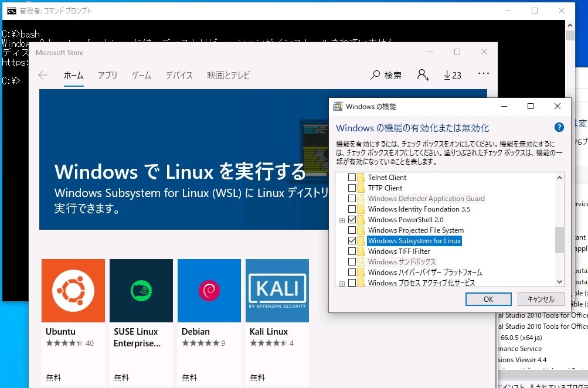
Task: Maximize the Windows の機能 dialog
Action: (x=530, y=107)
